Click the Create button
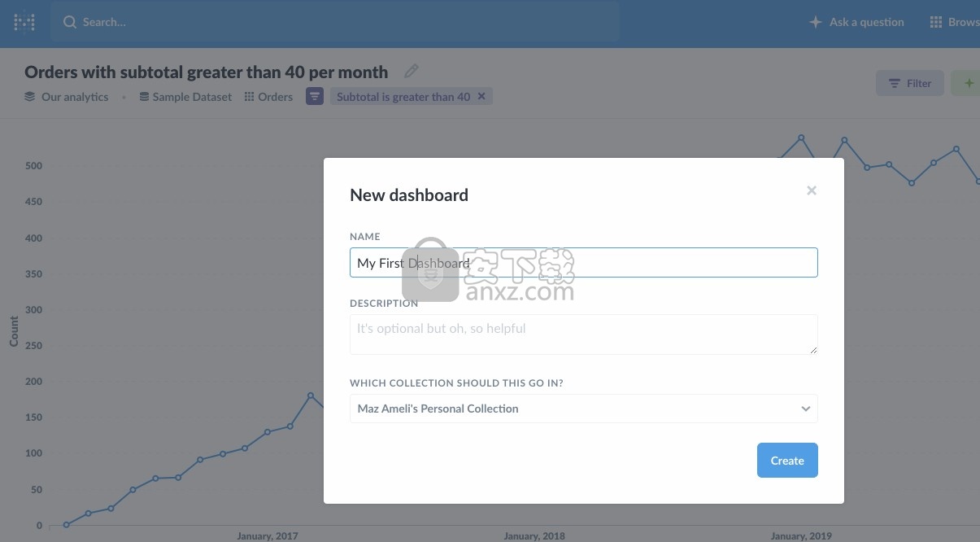 [786, 461]
